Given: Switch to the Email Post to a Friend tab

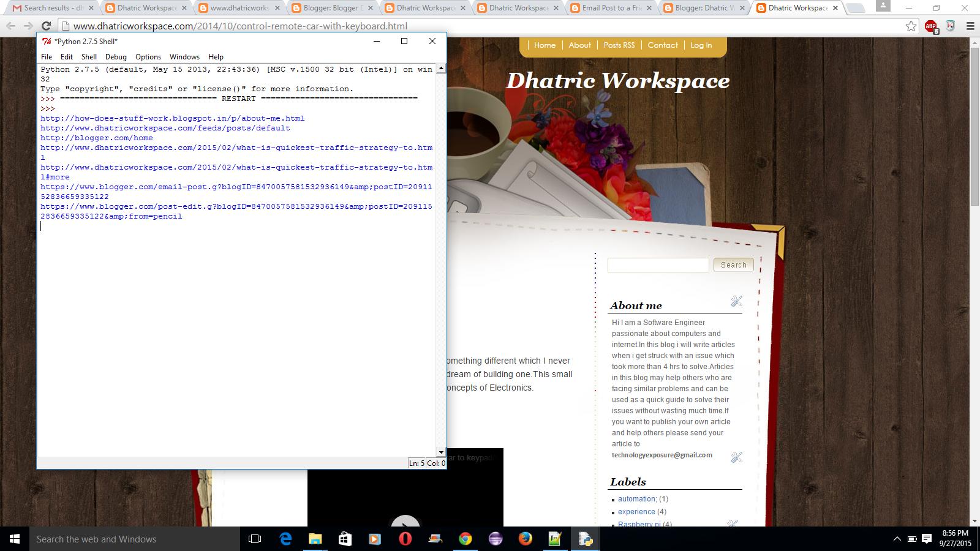Looking at the screenshot, I should (611, 8).
